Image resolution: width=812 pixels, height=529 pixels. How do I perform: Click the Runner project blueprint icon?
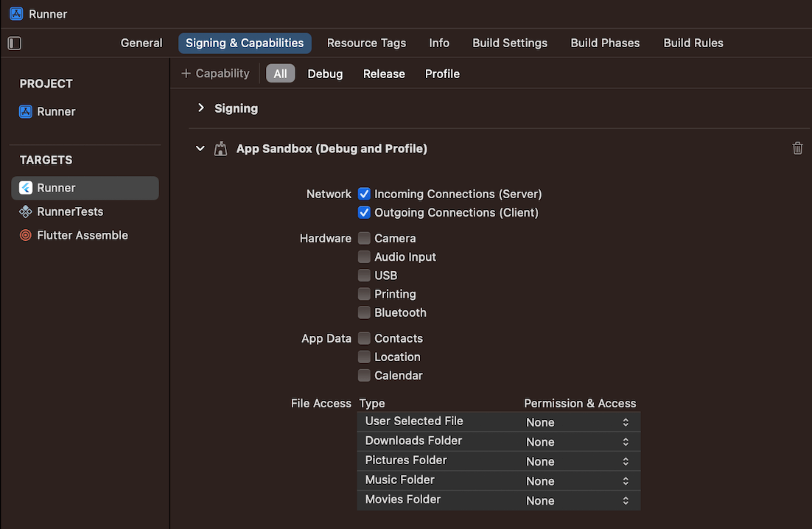(25, 111)
